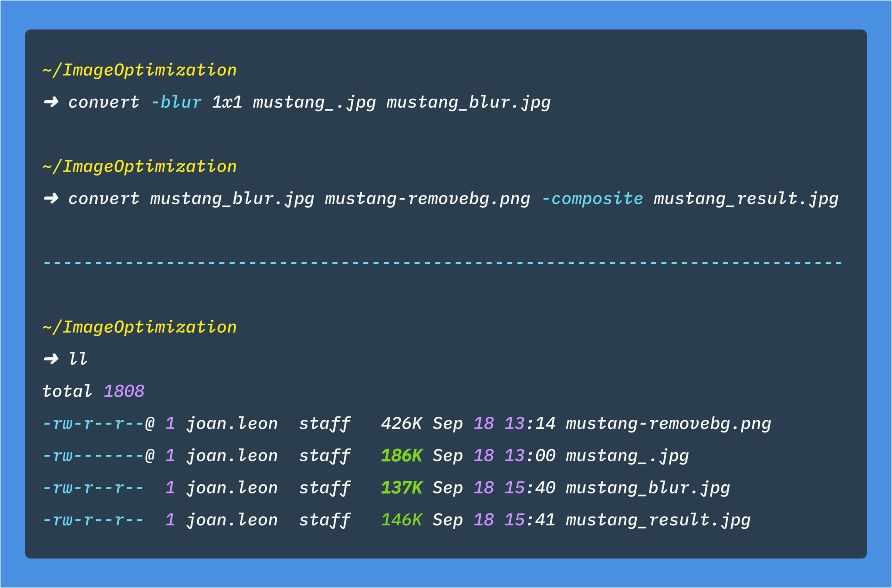
Task: Click the 426K file size
Action: tap(401, 423)
